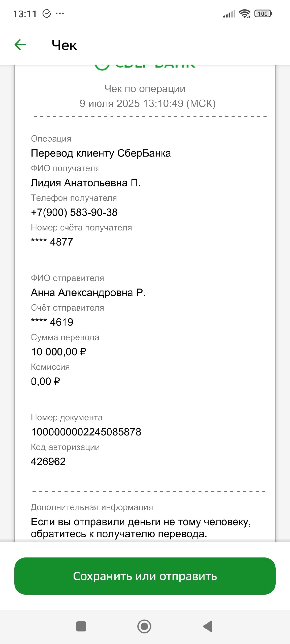Viewport: 290px width, 644px height.
Task: Tap transfer amount 10 000,00 ₽
Action: click(58, 352)
